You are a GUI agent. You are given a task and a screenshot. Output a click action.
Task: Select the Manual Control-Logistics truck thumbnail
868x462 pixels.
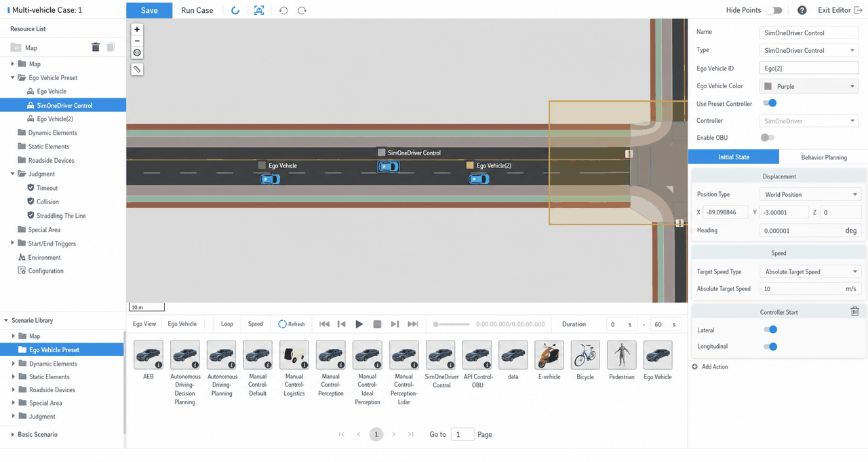294,355
